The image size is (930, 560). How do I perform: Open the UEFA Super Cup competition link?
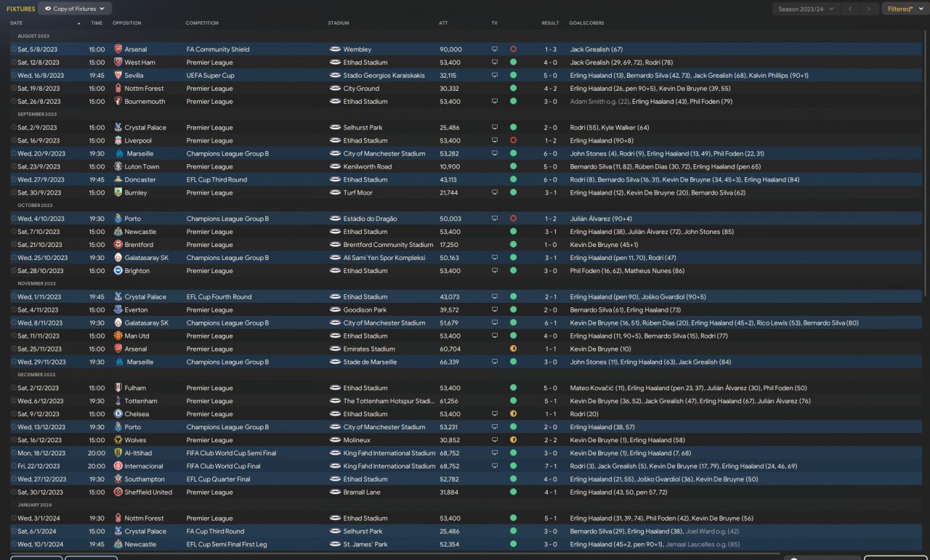tap(211, 76)
